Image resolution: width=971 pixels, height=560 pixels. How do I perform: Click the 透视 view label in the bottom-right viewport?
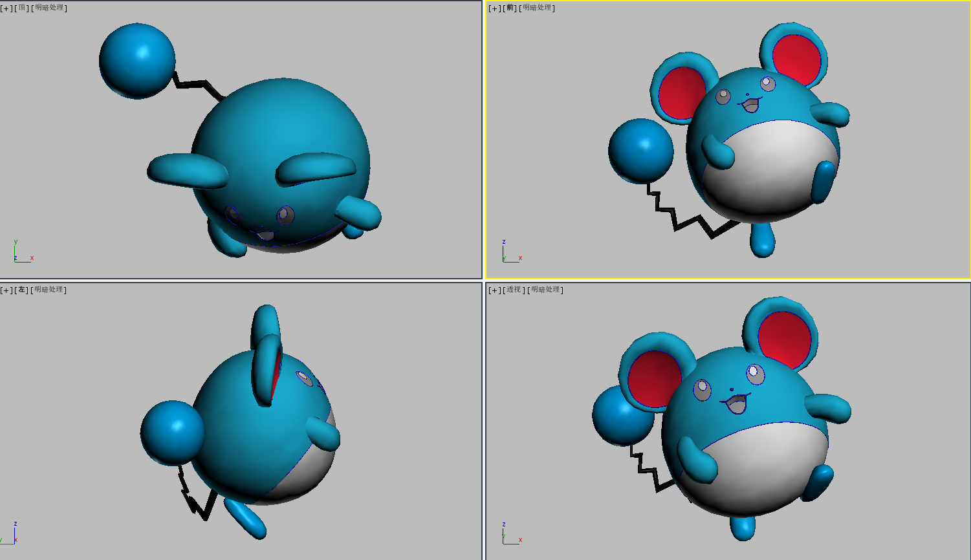(x=514, y=290)
